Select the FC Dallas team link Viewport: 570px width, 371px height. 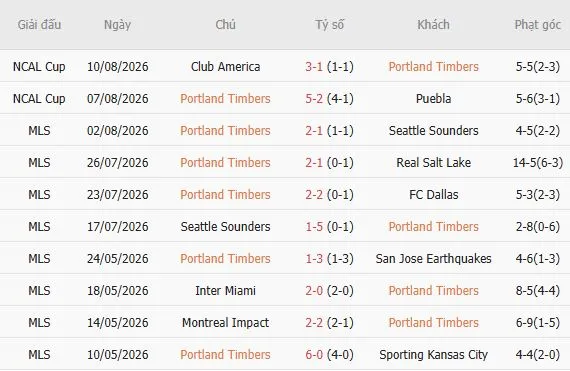(433, 194)
